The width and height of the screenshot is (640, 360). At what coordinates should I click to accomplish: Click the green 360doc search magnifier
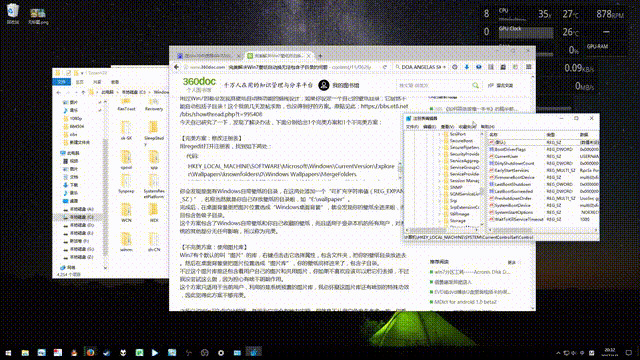click(476, 85)
